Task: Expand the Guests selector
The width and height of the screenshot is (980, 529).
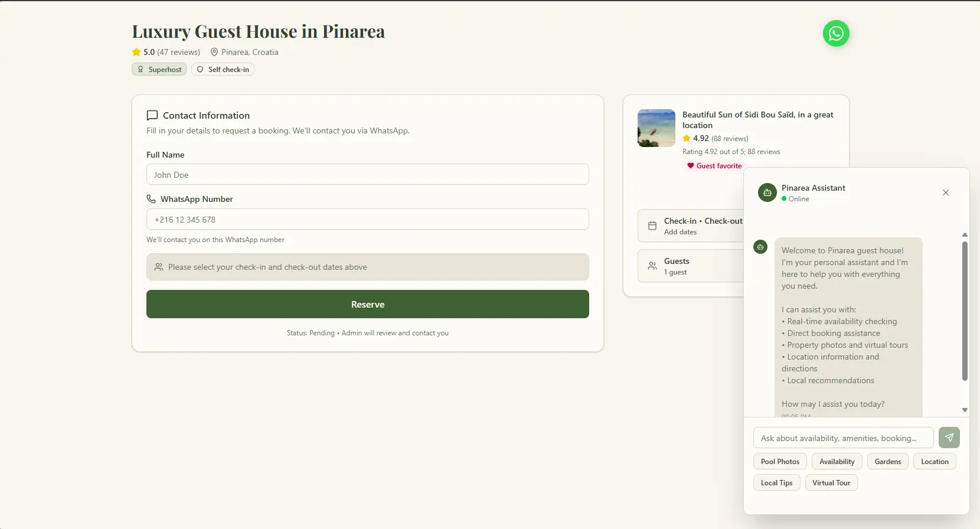Action: tap(691, 266)
